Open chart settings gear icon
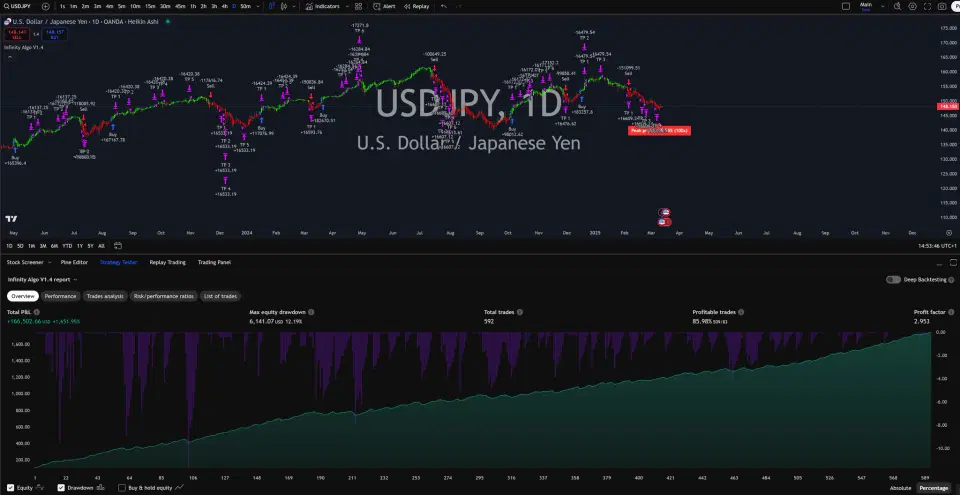This screenshot has height=495, width=960. [x=912, y=6]
